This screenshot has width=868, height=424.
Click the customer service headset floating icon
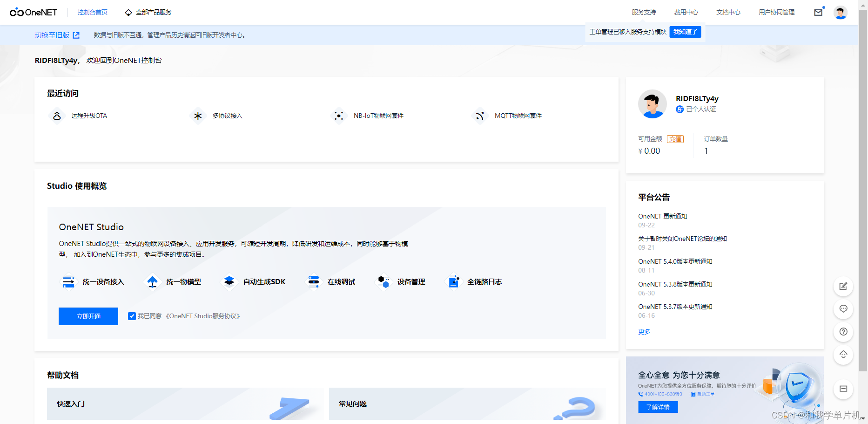tap(843, 355)
